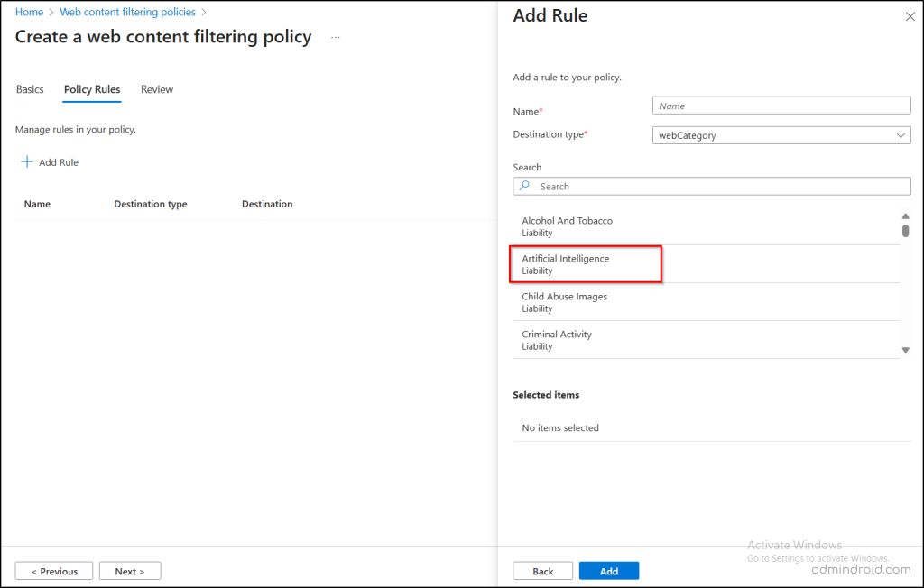The height and width of the screenshot is (588, 924).
Task: Click the Back button in the panel
Action: [x=542, y=571]
